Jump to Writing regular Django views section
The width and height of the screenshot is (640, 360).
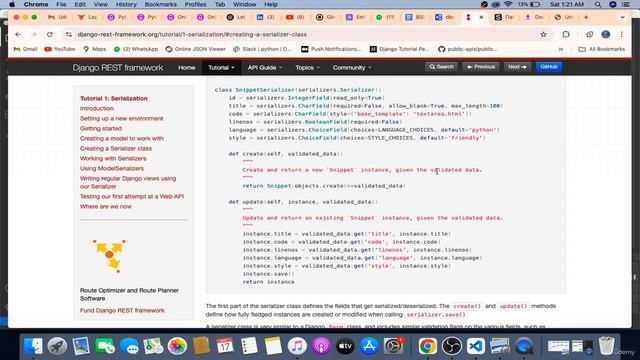(128, 182)
